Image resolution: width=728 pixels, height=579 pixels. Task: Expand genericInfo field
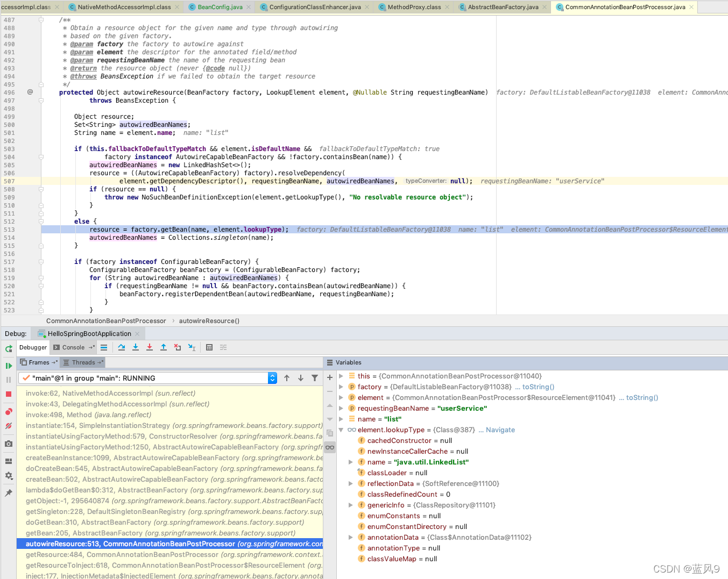click(351, 505)
